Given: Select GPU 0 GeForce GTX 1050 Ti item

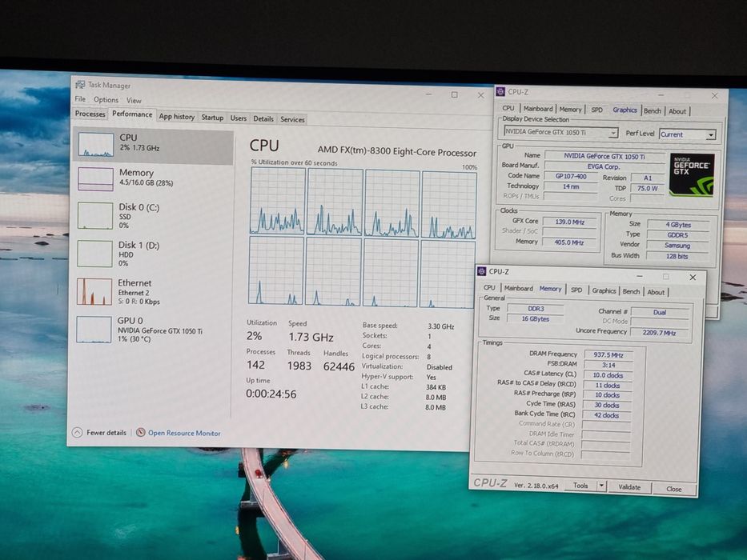Looking at the screenshot, I should click(x=153, y=329).
